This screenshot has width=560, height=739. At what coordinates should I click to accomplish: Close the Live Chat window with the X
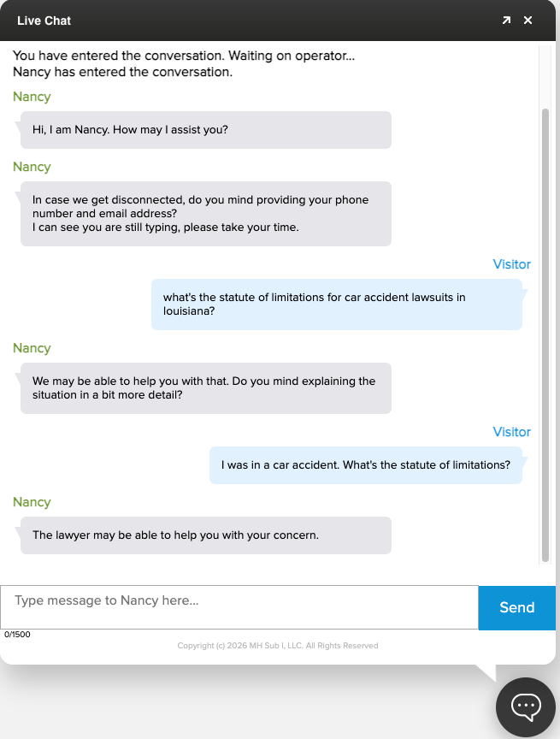pos(528,20)
